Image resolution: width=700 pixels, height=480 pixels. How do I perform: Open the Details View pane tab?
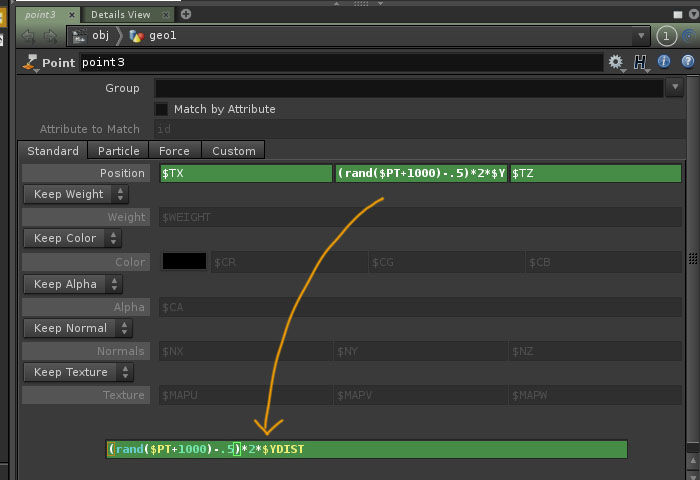[x=120, y=15]
